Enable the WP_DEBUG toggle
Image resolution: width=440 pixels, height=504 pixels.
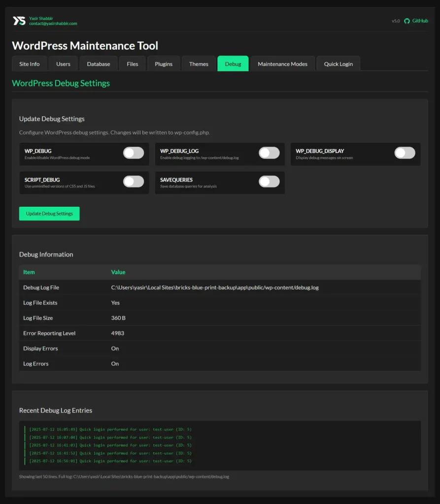click(x=134, y=153)
